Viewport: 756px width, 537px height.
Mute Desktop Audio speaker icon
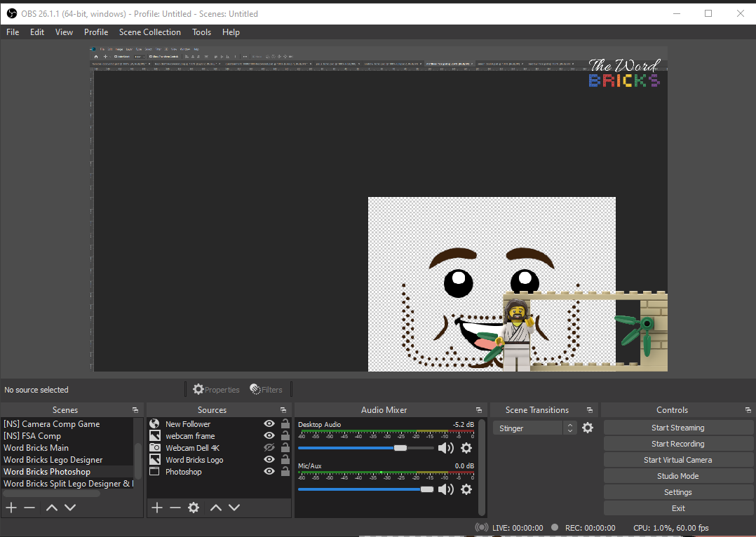click(445, 448)
